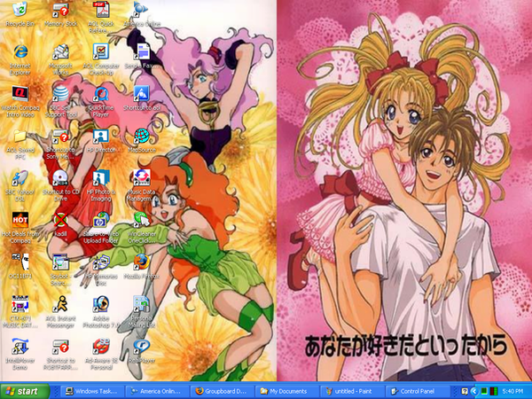Image resolution: width=532 pixels, height=399 pixels.
Task: Open the Memory Stick shortcut
Action: point(60,10)
